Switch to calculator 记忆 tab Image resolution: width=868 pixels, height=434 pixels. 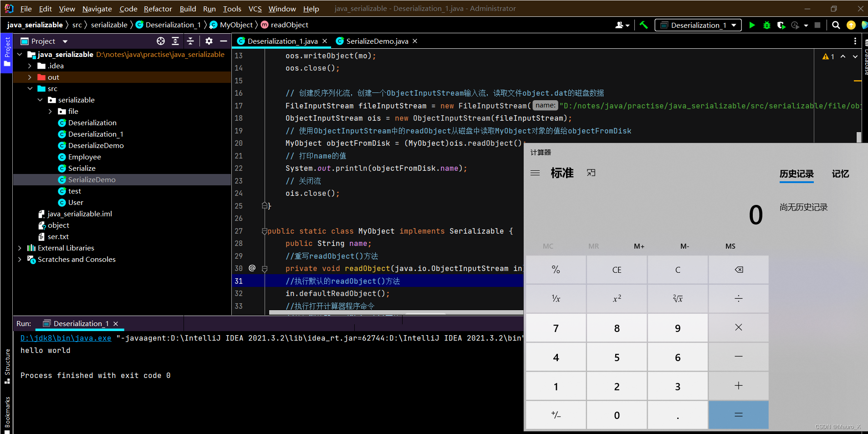[x=840, y=174]
